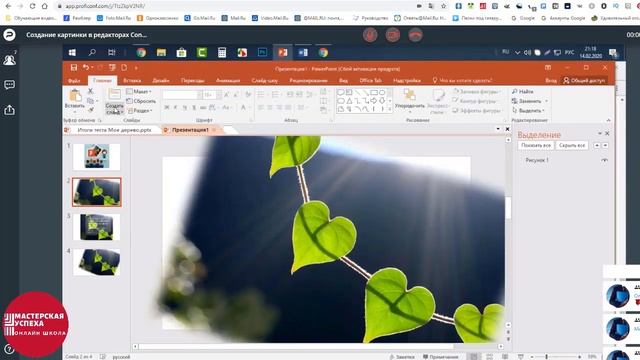Open the Office Tab ribbon tab
640x360 pixels.
point(370,81)
